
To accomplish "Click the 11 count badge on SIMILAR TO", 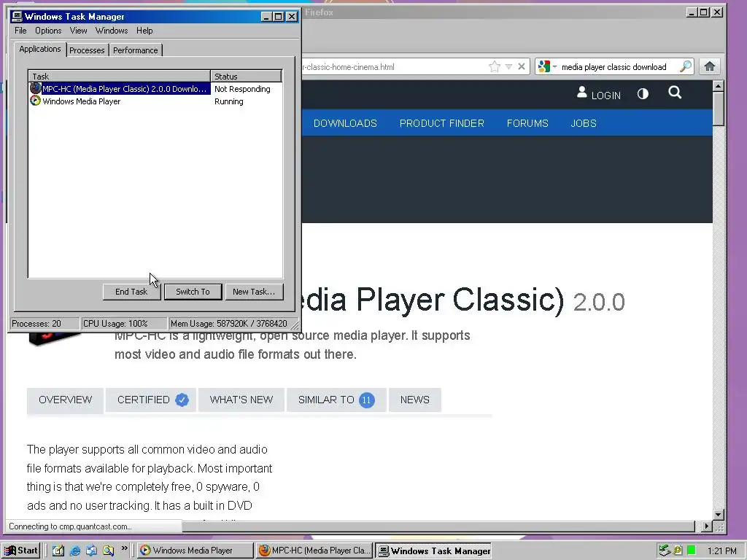I will click(367, 400).
